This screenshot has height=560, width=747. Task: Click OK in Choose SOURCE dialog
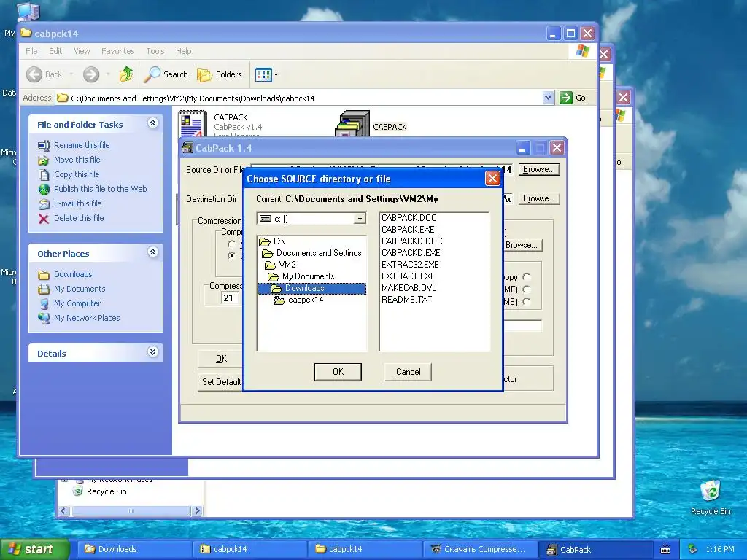[338, 372]
